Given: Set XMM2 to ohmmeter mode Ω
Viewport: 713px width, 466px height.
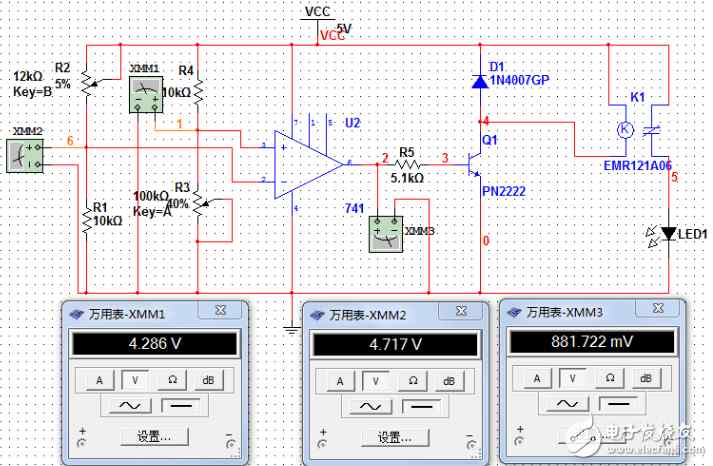Looking at the screenshot, I should point(413,381).
